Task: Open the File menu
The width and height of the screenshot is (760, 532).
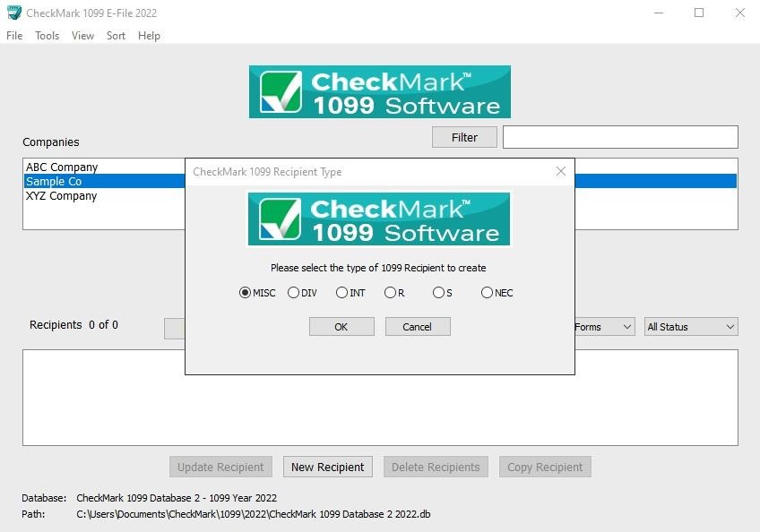Action: click(x=14, y=36)
